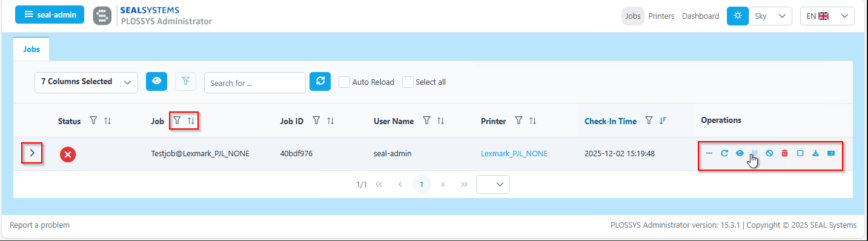This screenshot has width=868, height=241.
Task: Open the seal-admin menu button
Action: point(50,15)
